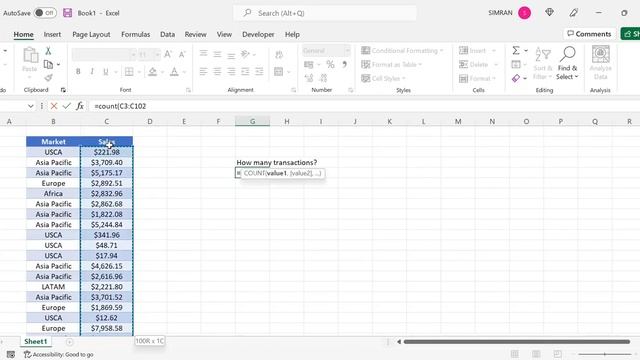
Task: Click the zoom slider in status bar
Action: [605, 354]
